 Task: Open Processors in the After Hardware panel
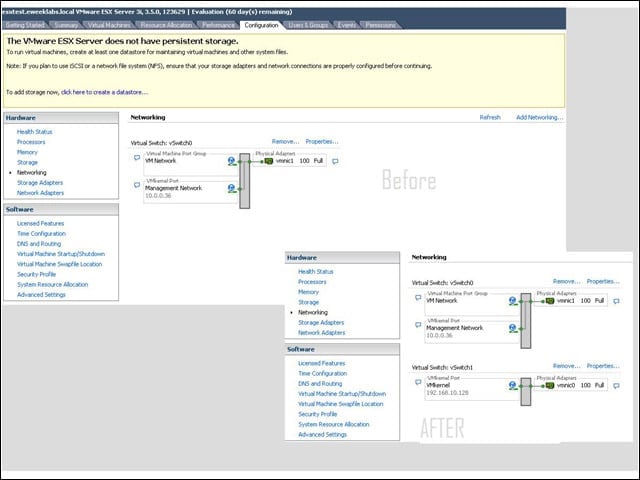click(312, 282)
